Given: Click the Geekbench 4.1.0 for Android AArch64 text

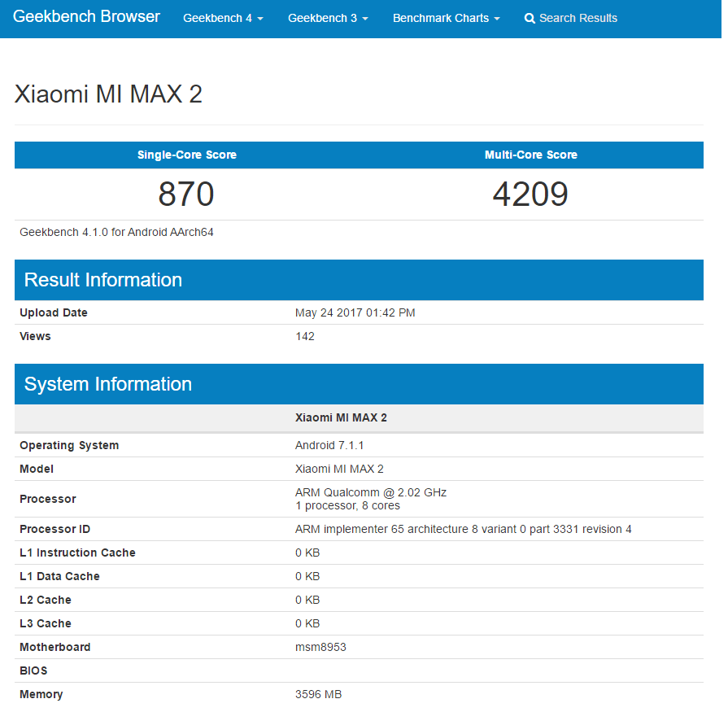Looking at the screenshot, I should click(116, 232).
